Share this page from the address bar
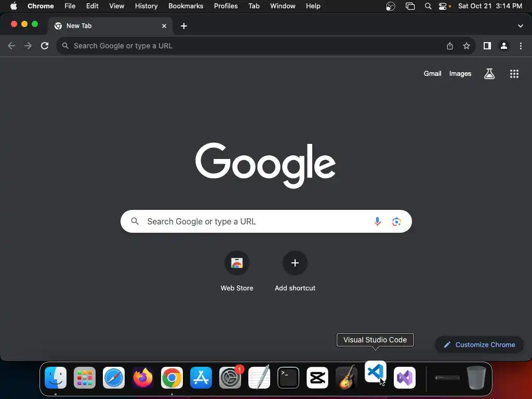 (449, 46)
